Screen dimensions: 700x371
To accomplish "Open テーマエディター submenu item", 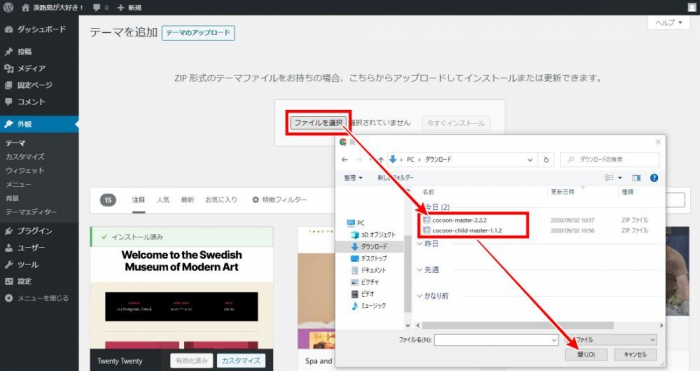I will 31,212.
